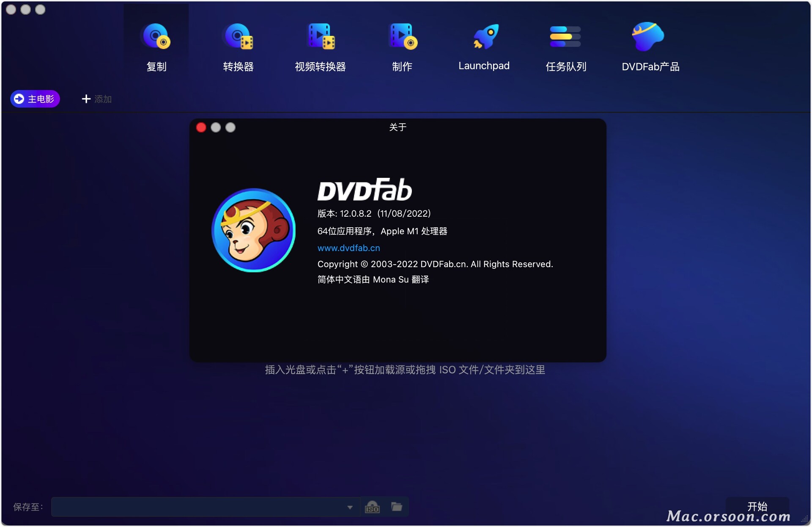Close the 关于 about dialog
This screenshot has width=812, height=527.
click(x=201, y=127)
